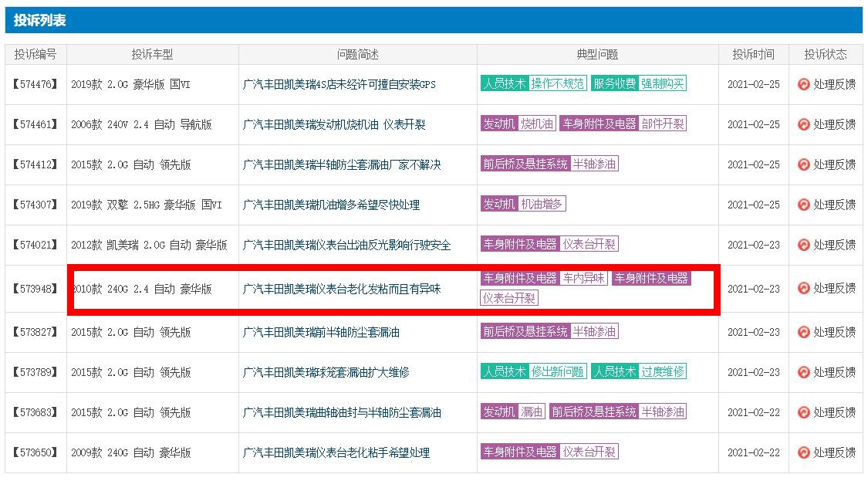Click the 问题简述 column header
Screen dimensions: 868x481
(x=357, y=54)
